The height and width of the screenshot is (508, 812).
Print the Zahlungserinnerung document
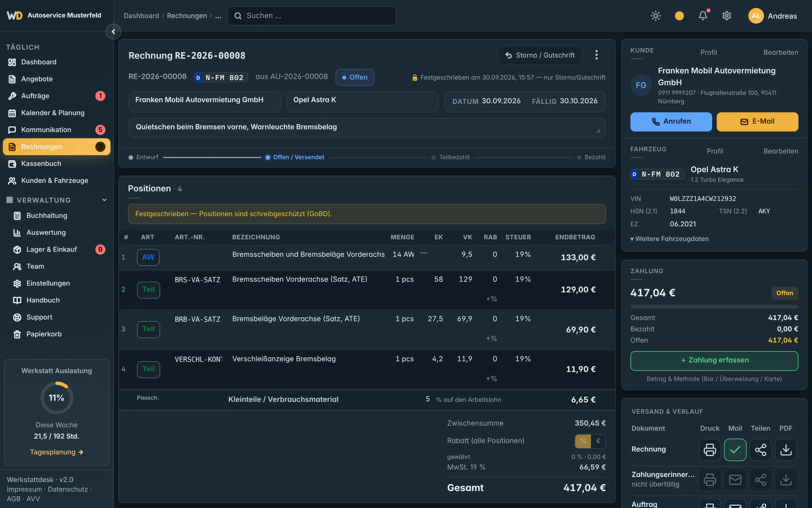[710, 480]
